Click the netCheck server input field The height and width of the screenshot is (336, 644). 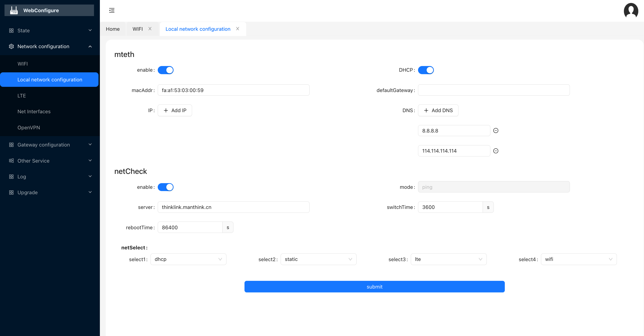pos(233,207)
